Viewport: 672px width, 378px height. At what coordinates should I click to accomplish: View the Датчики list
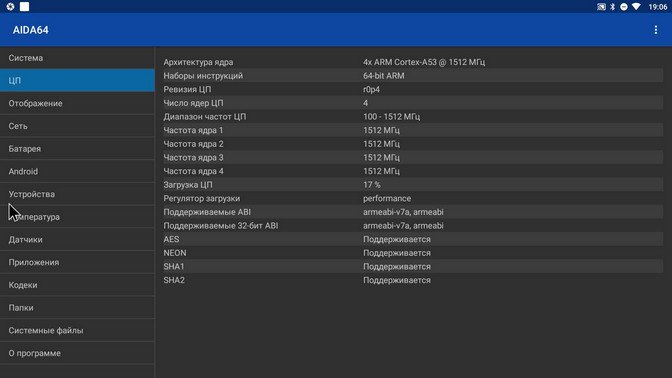pos(77,240)
